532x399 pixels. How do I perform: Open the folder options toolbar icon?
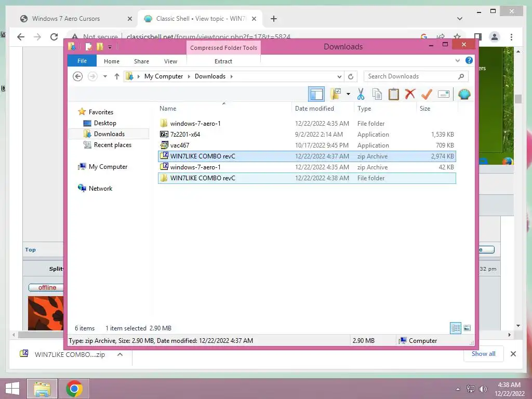coord(336,94)
